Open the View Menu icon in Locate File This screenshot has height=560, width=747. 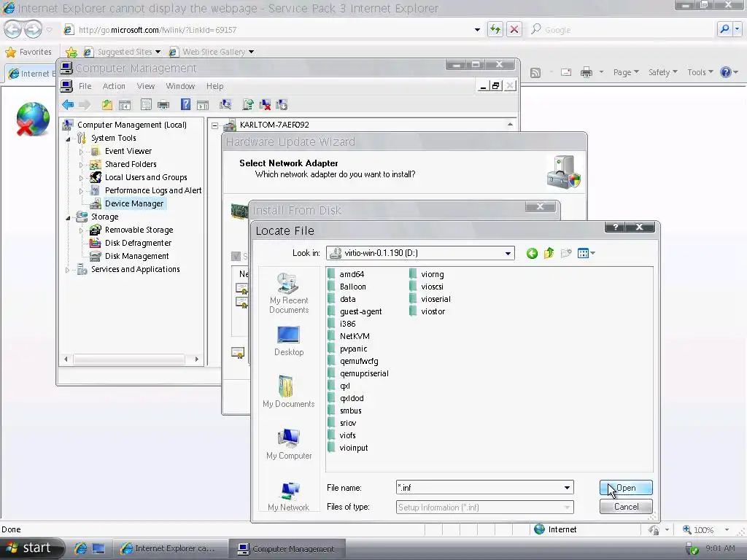point(586,253)
